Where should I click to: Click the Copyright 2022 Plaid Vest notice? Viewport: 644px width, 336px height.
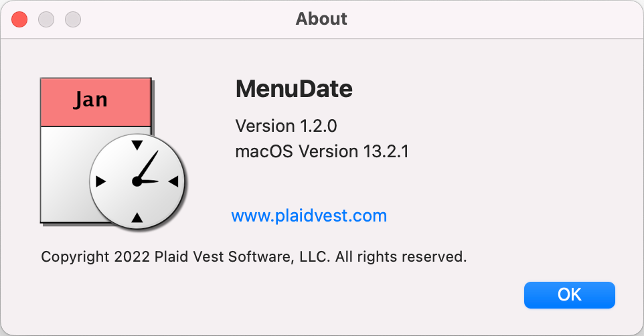(254, 257)
